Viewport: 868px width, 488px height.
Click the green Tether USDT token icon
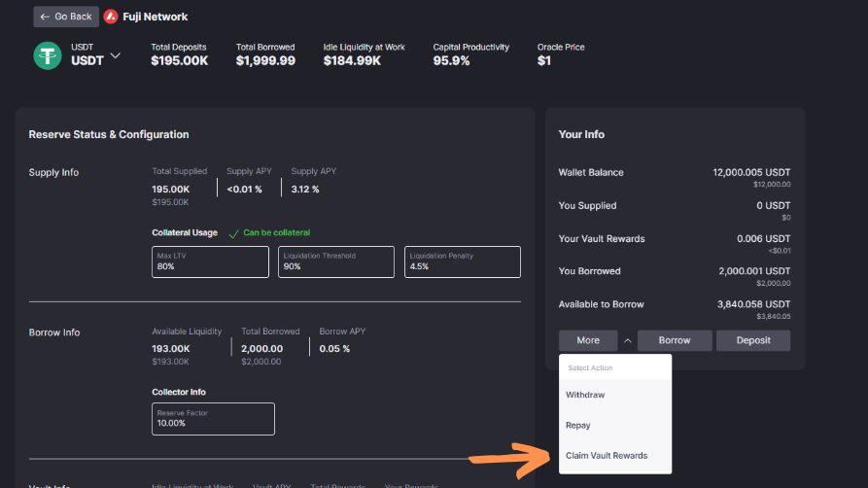click(48, 55)
